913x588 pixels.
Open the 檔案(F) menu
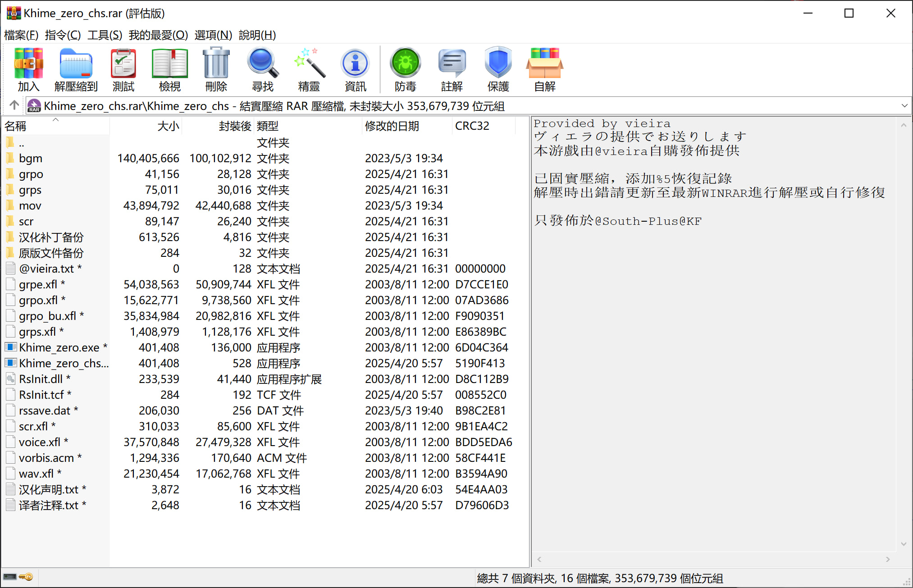click(21, 35)
